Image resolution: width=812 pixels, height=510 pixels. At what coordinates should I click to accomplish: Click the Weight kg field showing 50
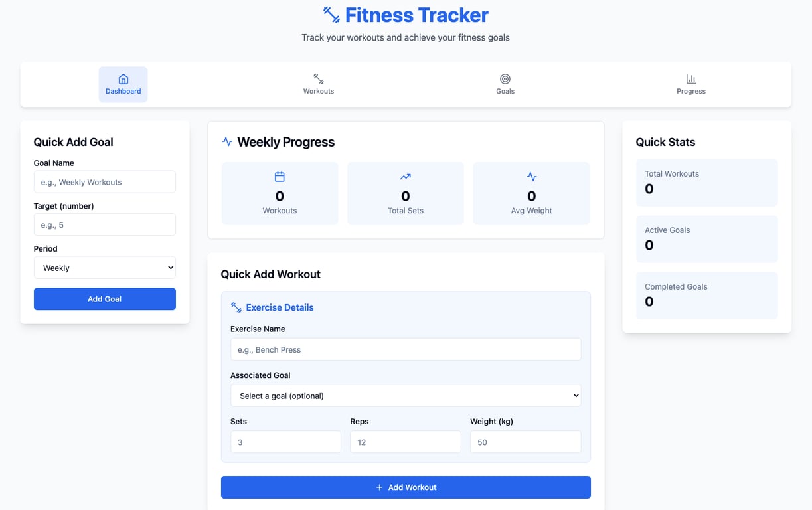point(525,442)
